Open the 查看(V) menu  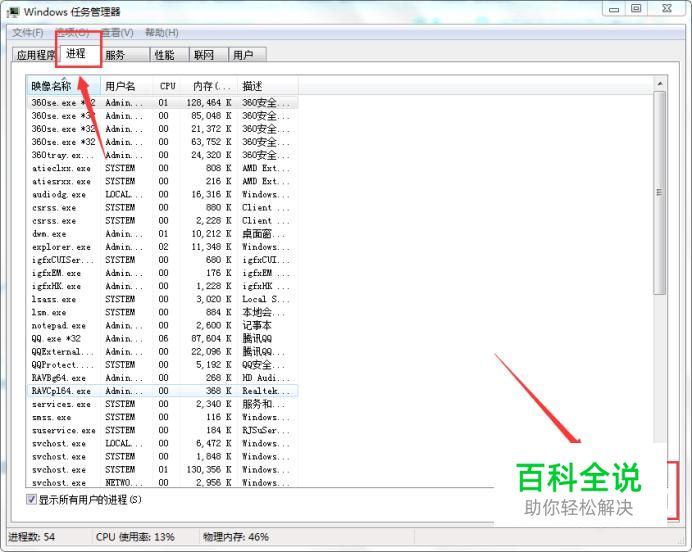[x=117, y=33]
